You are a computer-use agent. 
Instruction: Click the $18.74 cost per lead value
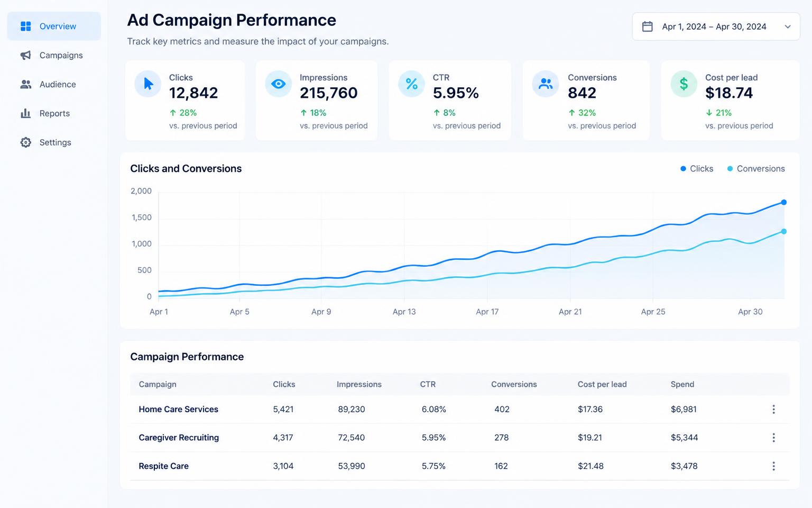729,93
